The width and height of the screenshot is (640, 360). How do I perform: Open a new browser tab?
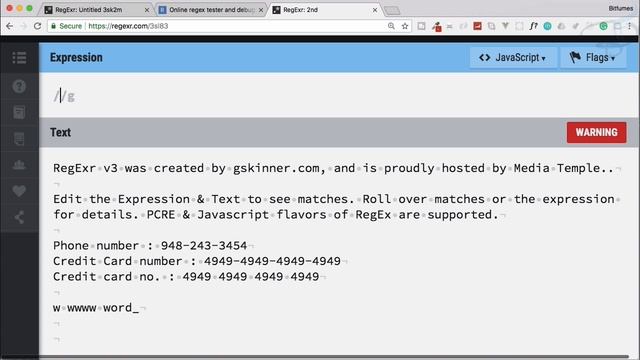[x=392, y=10]
